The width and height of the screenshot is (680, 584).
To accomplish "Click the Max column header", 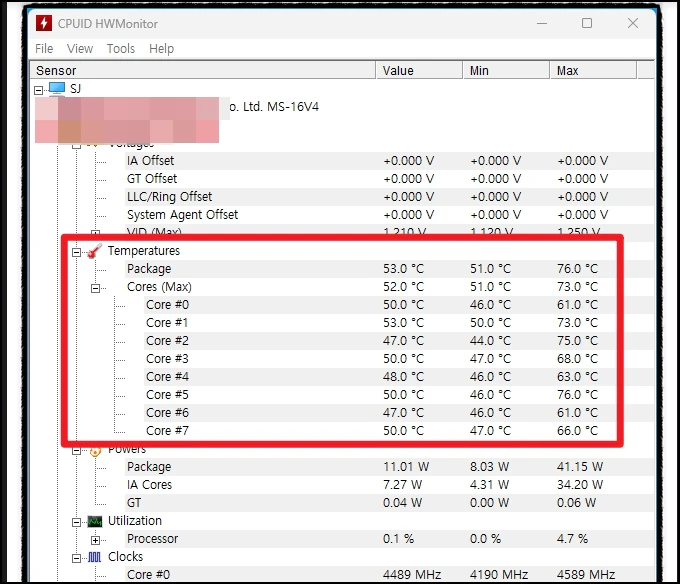I will (x=593, y=70).
